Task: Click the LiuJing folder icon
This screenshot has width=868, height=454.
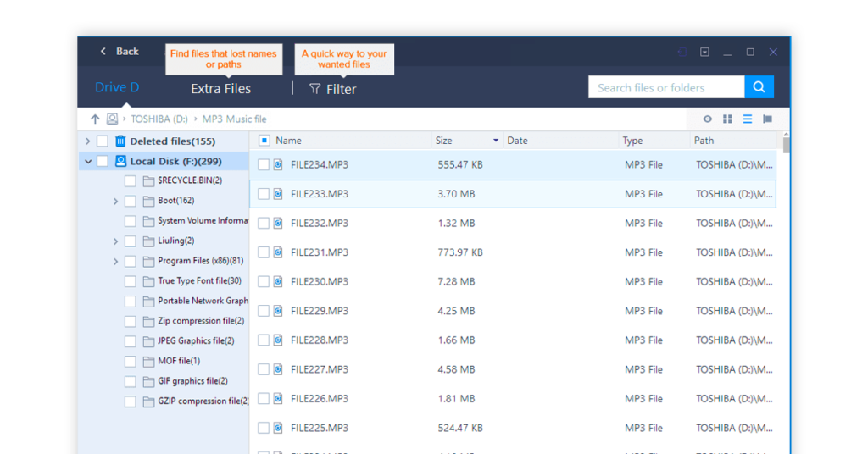Action: pos(148,241)
